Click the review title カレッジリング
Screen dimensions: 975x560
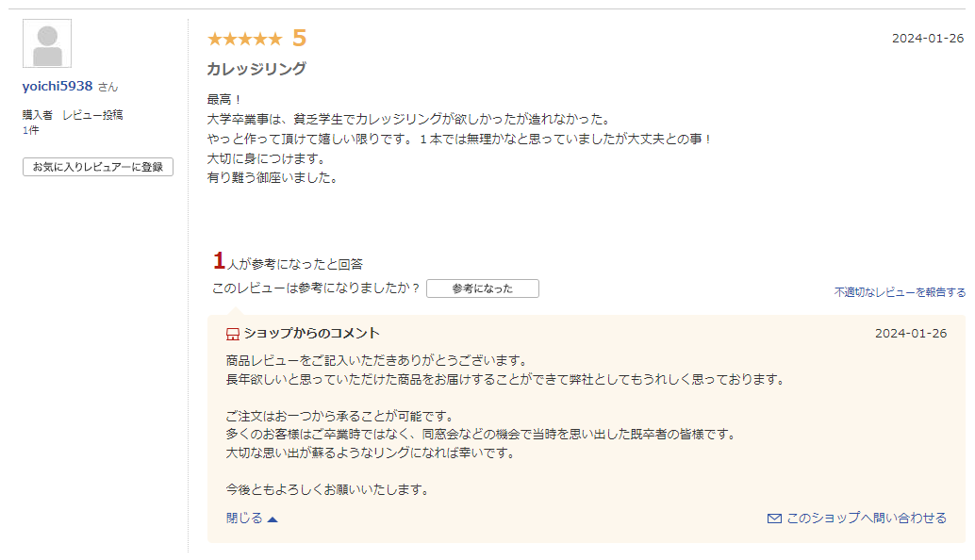(x=256, y=69)
